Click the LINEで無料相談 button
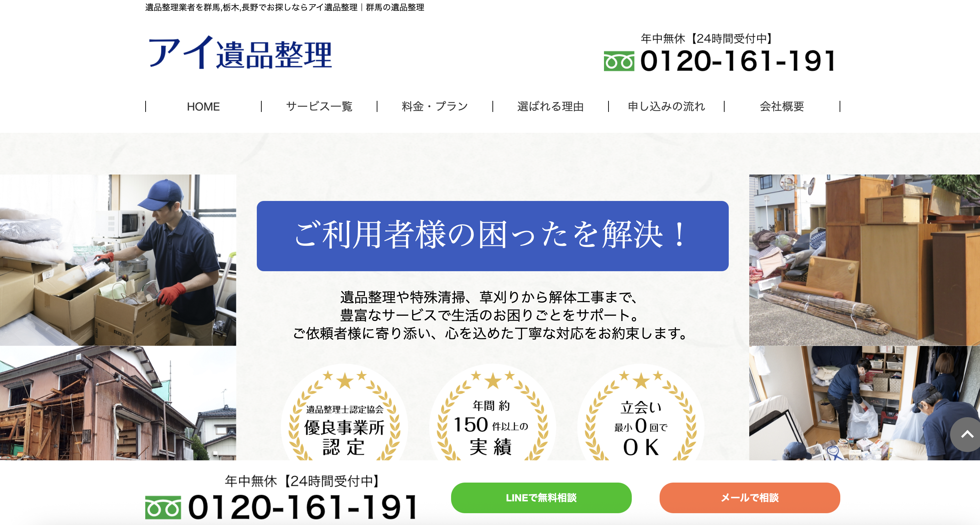 point(541,498)
